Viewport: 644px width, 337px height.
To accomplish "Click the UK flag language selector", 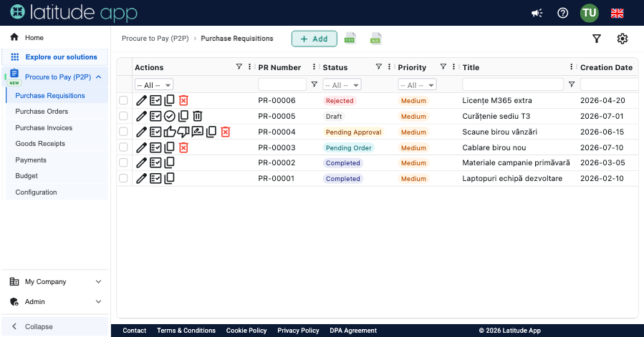I will click(x=617, y=13).
